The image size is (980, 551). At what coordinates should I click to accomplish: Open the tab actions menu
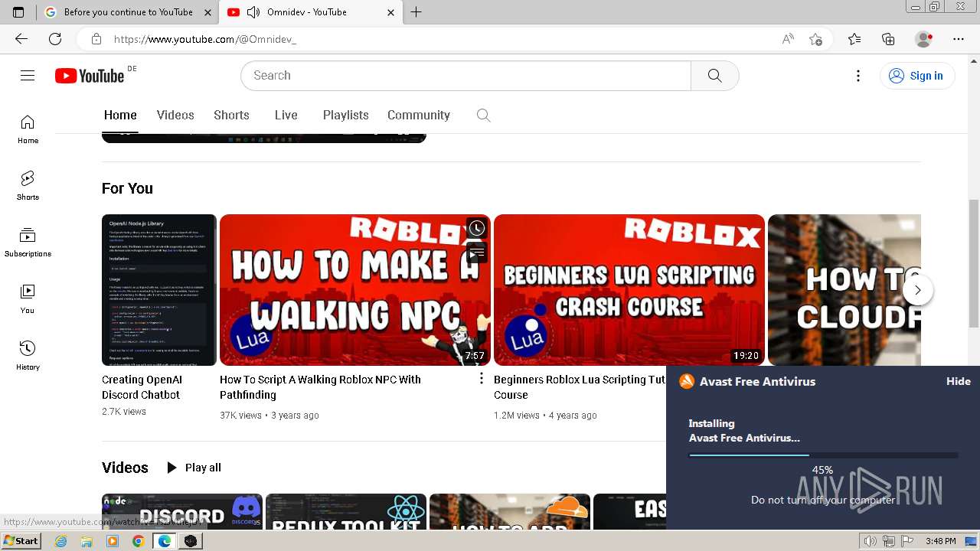point(18,12)
